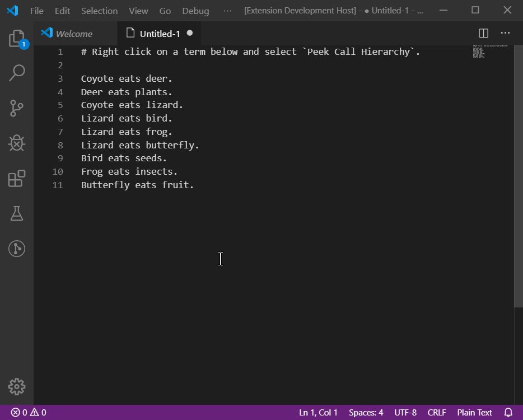Open the Debug menu
The height and width of the screenshot is (420, 523).
[196, 11]
